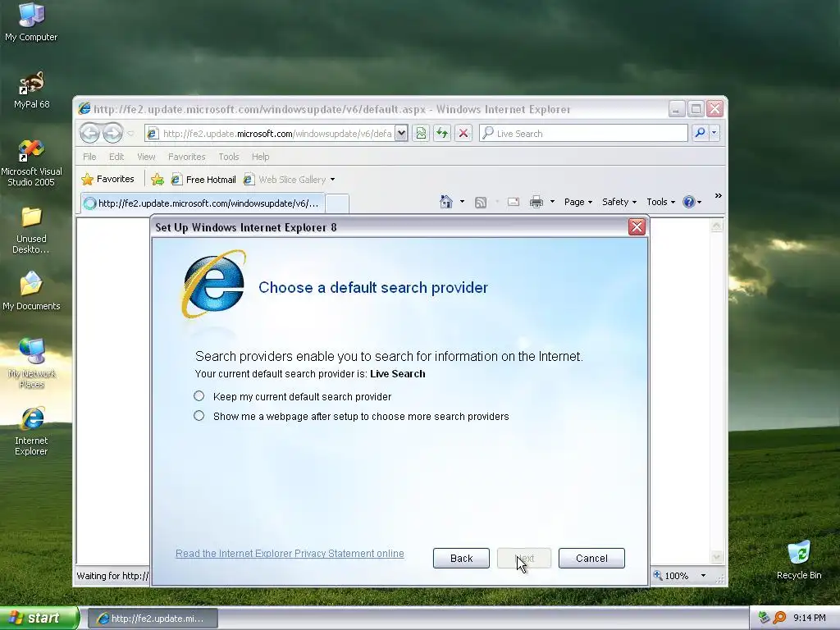Select Keep my current default search provider

[199, 396]
